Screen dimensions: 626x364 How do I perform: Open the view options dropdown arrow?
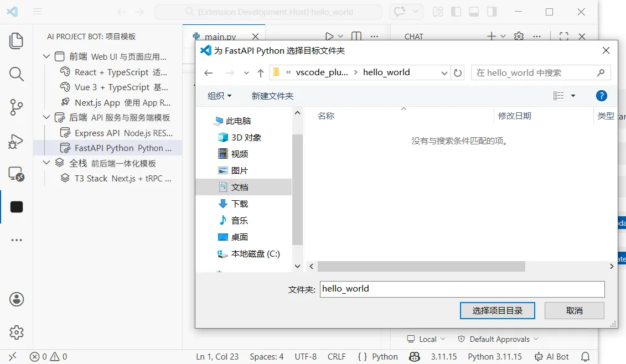[x=573, y=96]
